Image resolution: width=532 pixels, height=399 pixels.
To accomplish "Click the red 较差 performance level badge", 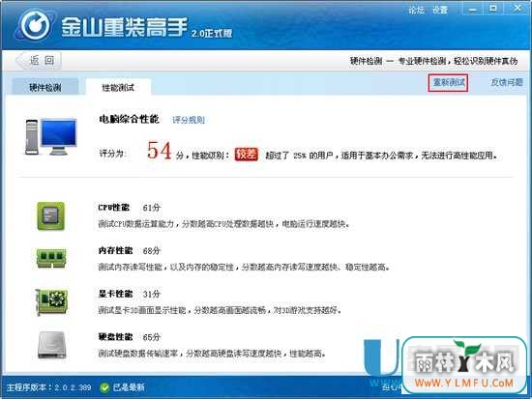I will (247, 155).
